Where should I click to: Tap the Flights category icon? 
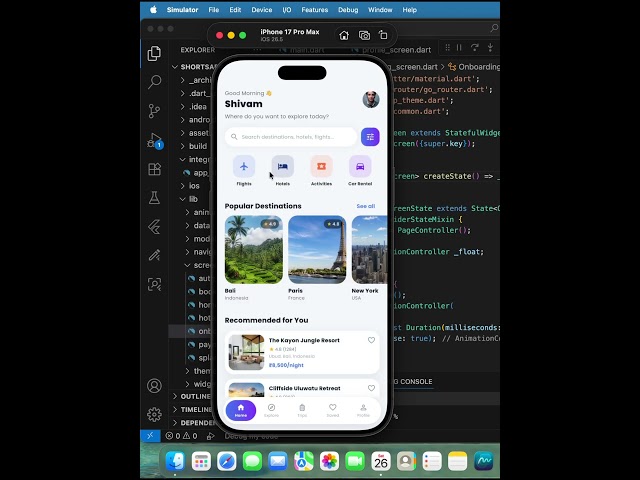point(244,167)
